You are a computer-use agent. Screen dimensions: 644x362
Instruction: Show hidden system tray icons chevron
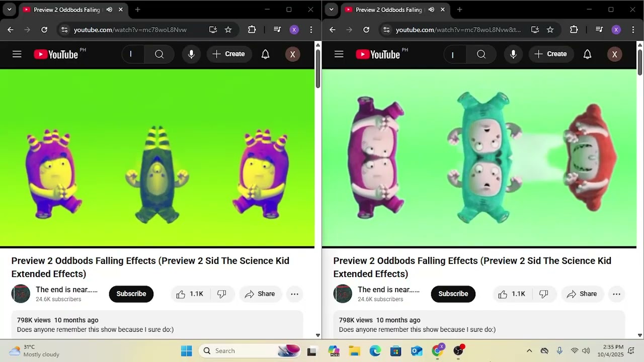point(529,351)
